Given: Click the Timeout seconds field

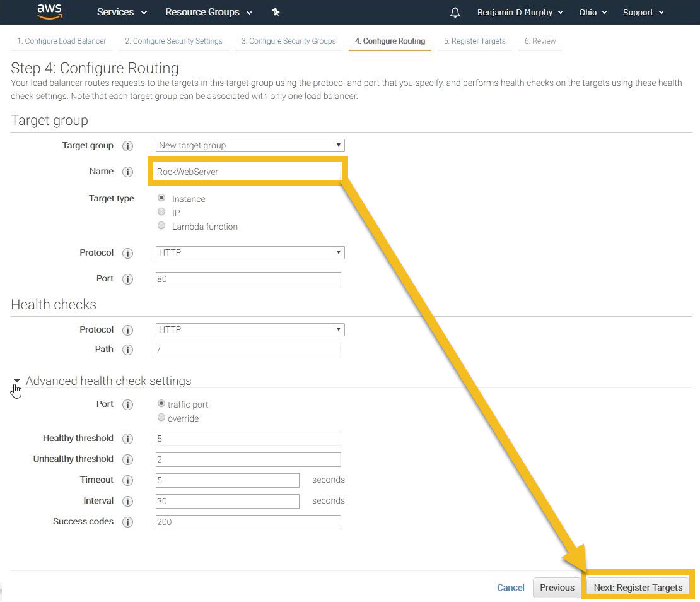Looking at the screenshot, I should [x=228, y=481].
